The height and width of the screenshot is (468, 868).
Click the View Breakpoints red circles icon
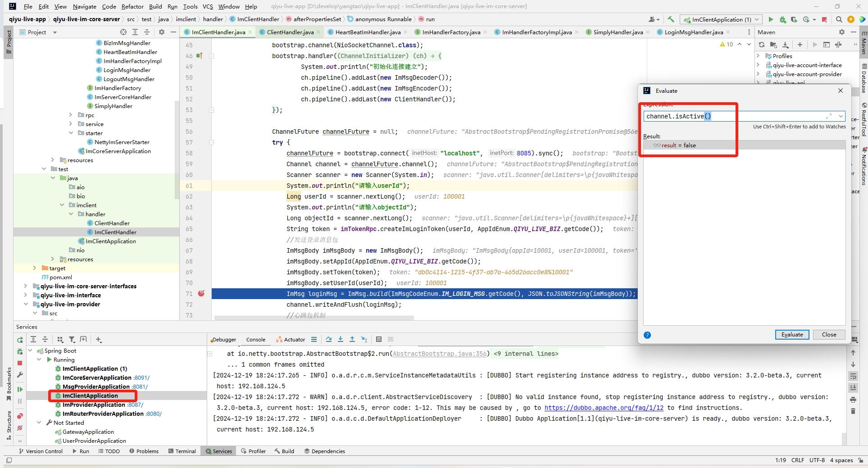pyautogui.click(x=20, y=416)
